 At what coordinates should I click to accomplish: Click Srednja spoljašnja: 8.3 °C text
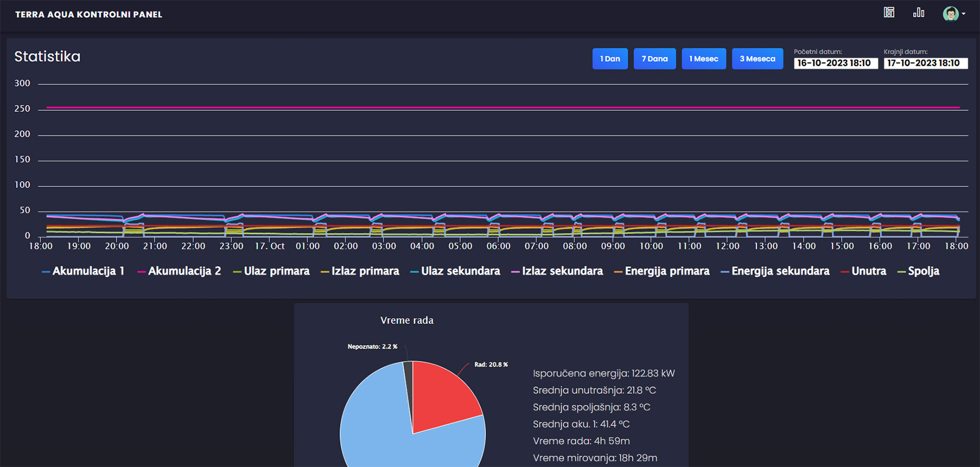point(591,407)
